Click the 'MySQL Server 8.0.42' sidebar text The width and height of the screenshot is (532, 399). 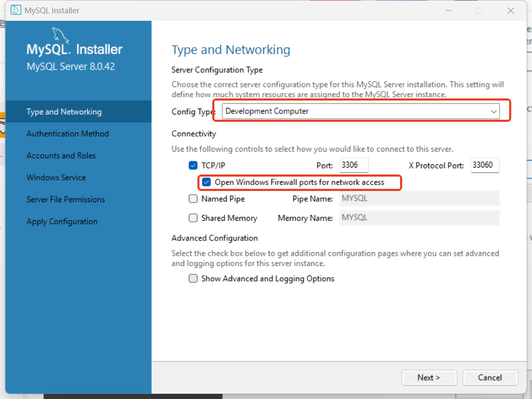[x=71, y=66]
